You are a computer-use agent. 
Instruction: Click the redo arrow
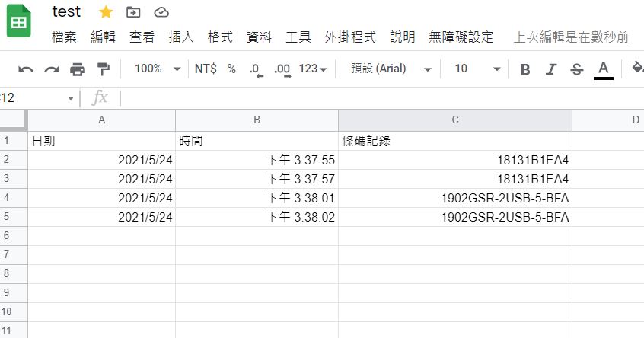point(52,69)
